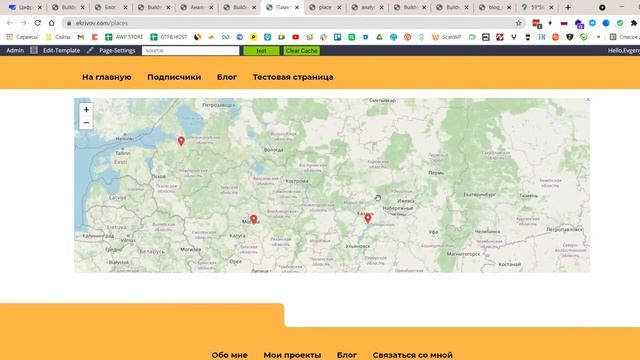Viewport: 640px width, 360px height.
Task: Open the GTFB.HOST bookmark
Action: pos(169,37)
